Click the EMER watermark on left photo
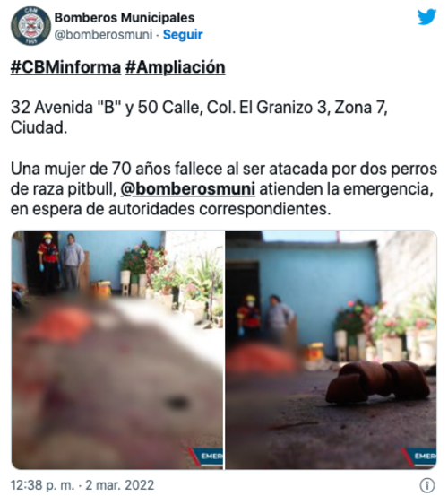 coord(210,457)
